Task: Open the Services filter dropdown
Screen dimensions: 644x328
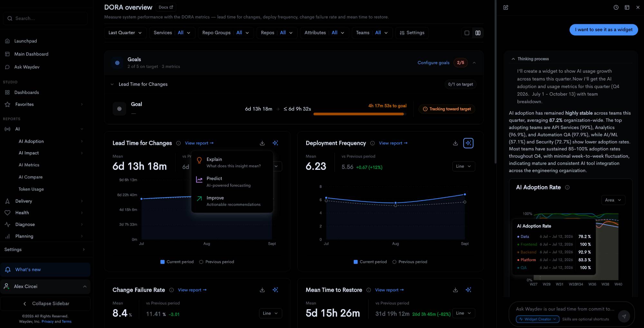Action: pyautogui.click(x=172, y=33)
